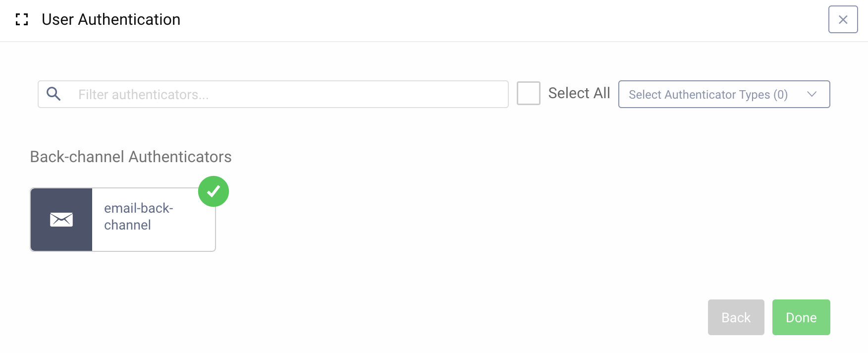Click the dark icon panel of the authenticator card

click(61, 219)
